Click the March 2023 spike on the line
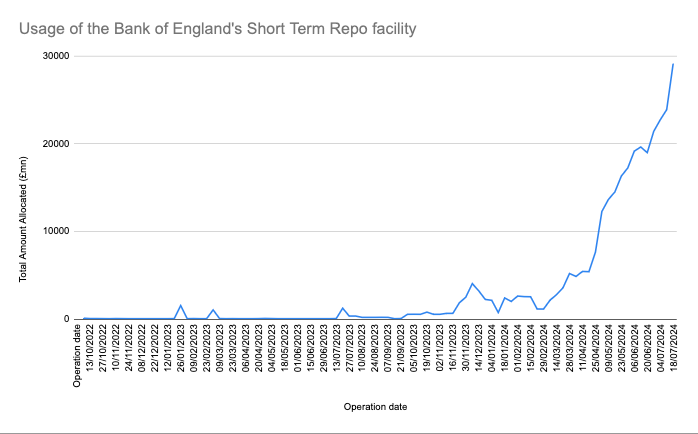Viewport: 698px width, 434px height. pyautogui.click(x=213, y=310)
